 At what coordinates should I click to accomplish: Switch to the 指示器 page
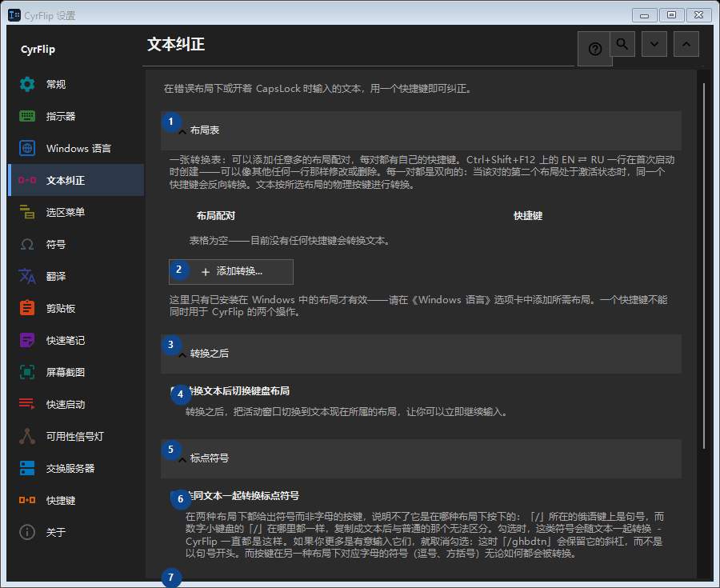pos(76,116)
